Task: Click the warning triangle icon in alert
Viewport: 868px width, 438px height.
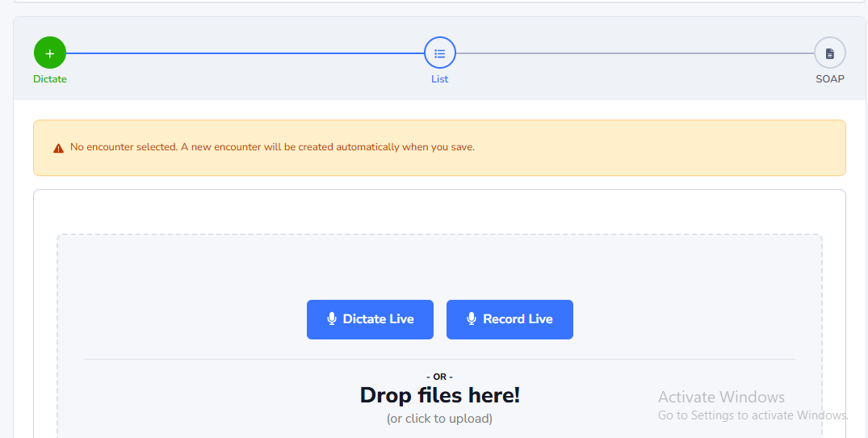Action: (58, 148)
